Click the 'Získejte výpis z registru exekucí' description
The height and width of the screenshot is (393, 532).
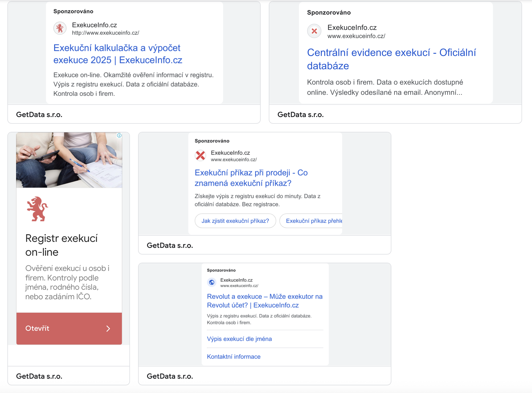click(x=257, y=200)
